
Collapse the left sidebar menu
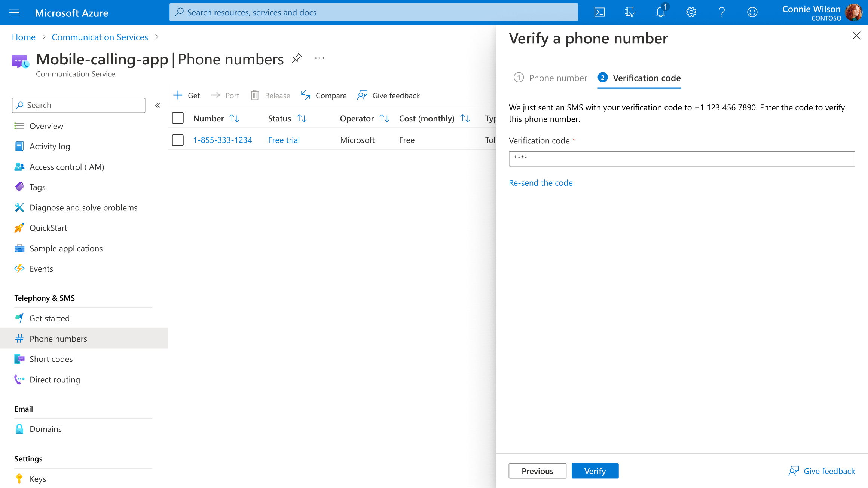pyautogui.click(x=158, y=106)
